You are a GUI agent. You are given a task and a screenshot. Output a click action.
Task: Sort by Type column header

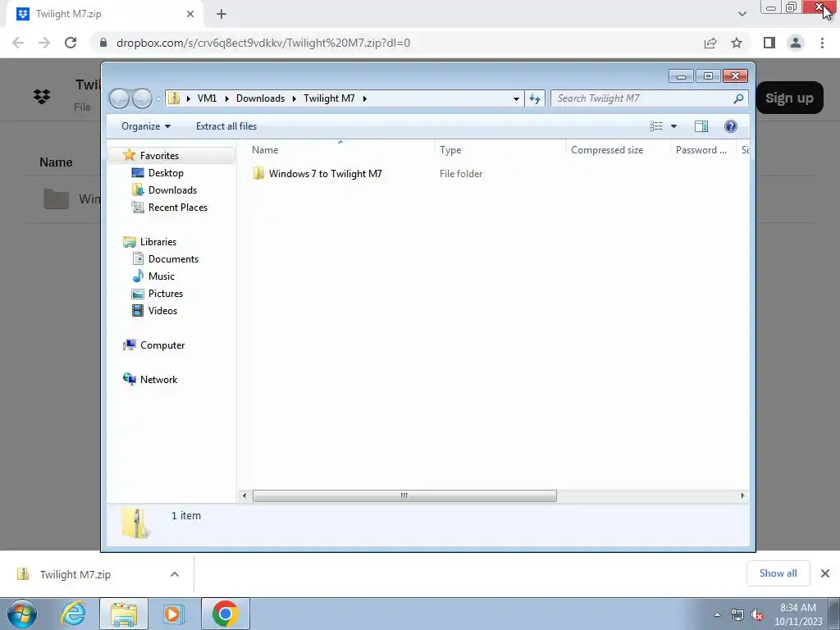450,150
